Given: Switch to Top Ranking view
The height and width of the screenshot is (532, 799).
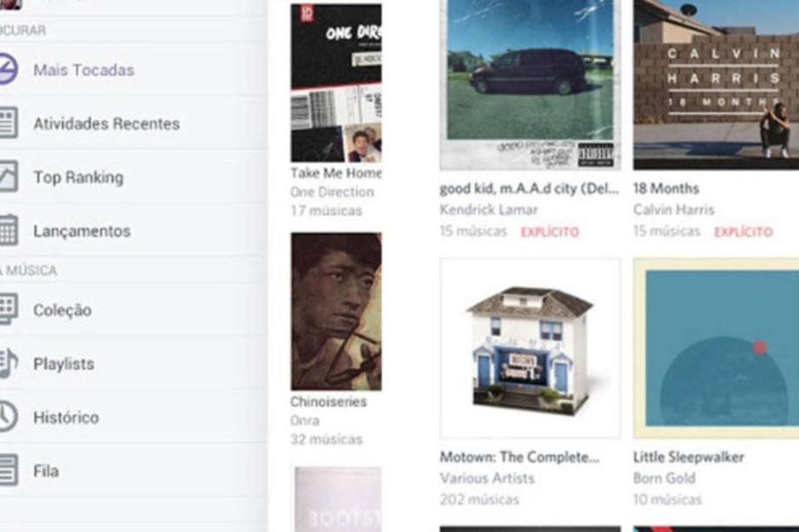Looking at the screenshot, I should pyautogui.click(x=78, y=177).
